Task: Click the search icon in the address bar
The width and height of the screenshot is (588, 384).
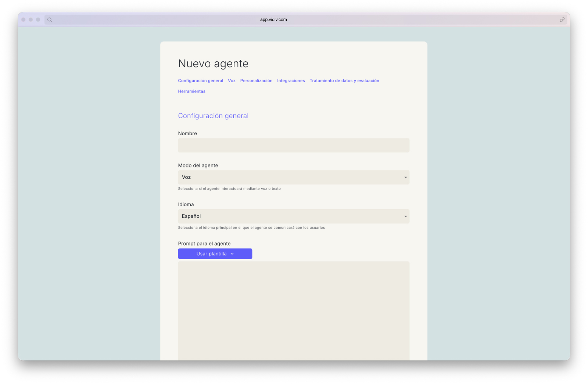Action: pos(50,19)
